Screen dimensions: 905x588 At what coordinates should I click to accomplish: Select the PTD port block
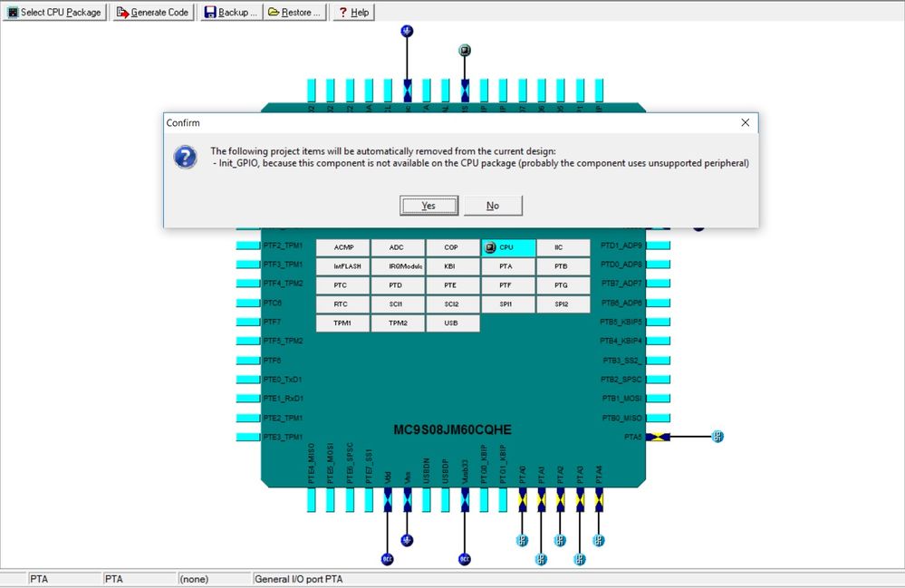click(x=397, y=285)
